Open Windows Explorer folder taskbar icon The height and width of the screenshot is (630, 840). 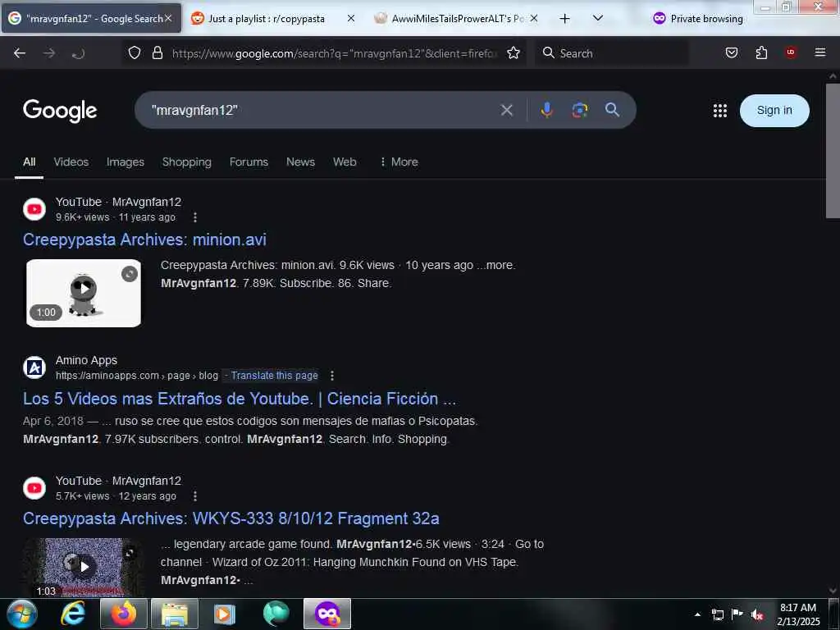click(x=175, y=614)
